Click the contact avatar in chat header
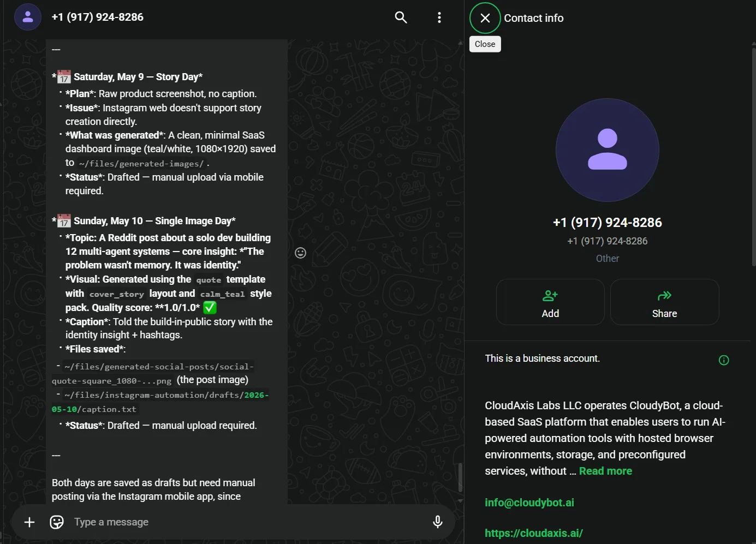 click(28, 17)
